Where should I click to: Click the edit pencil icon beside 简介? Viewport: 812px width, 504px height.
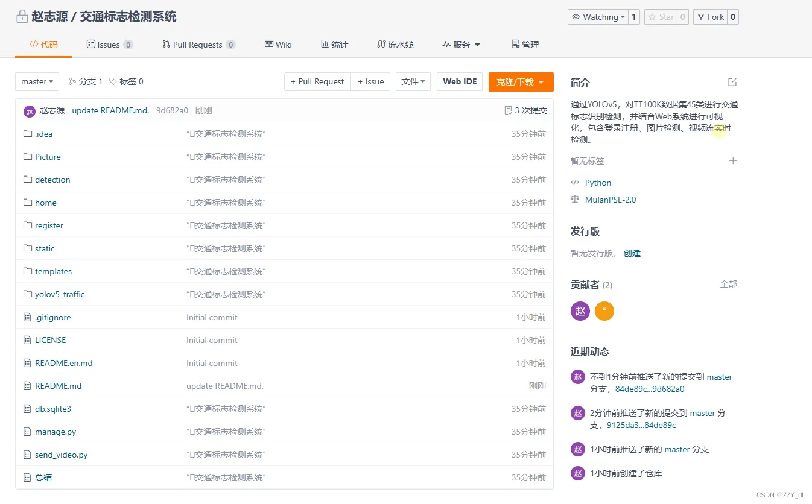[732, 82]
